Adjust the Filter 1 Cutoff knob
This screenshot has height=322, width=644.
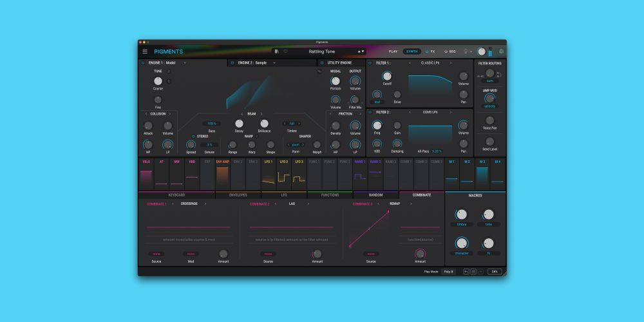(387, 76)
